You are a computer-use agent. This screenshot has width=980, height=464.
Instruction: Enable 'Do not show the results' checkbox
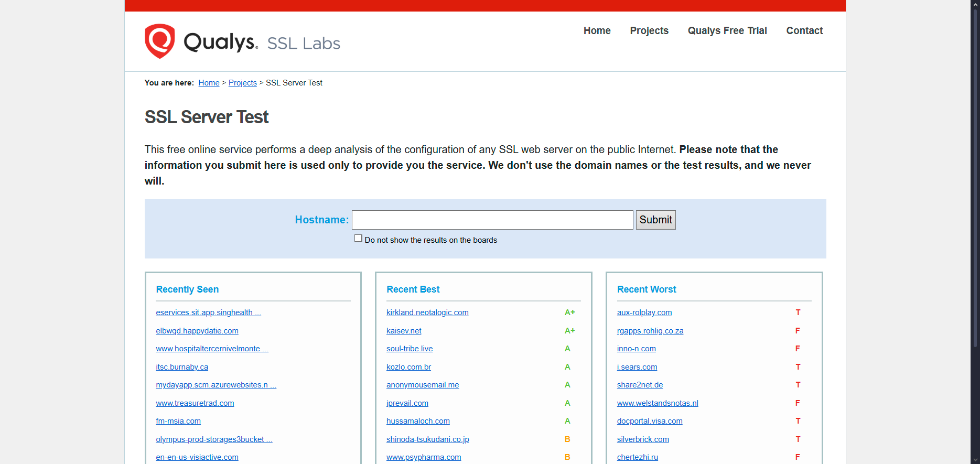358,239
